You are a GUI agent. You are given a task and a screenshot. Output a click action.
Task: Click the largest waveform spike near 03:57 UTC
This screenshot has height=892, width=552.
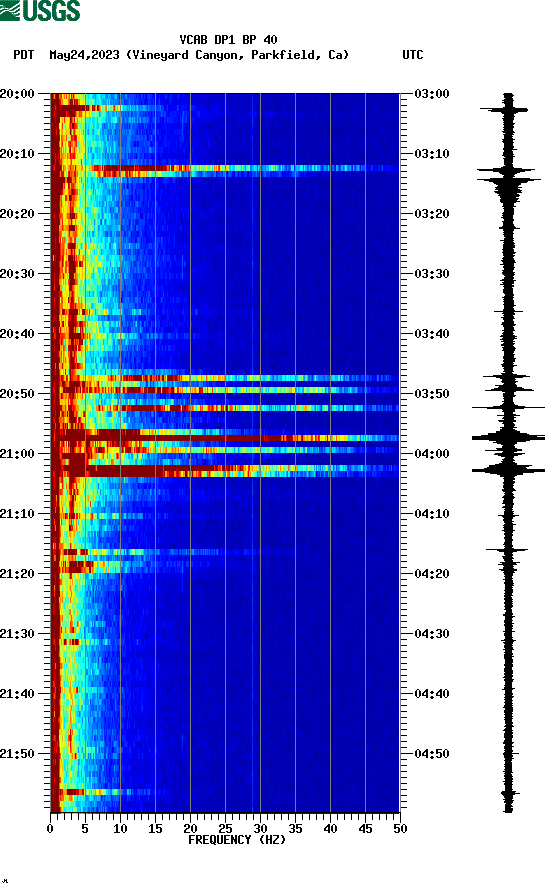tap(508, 437)
